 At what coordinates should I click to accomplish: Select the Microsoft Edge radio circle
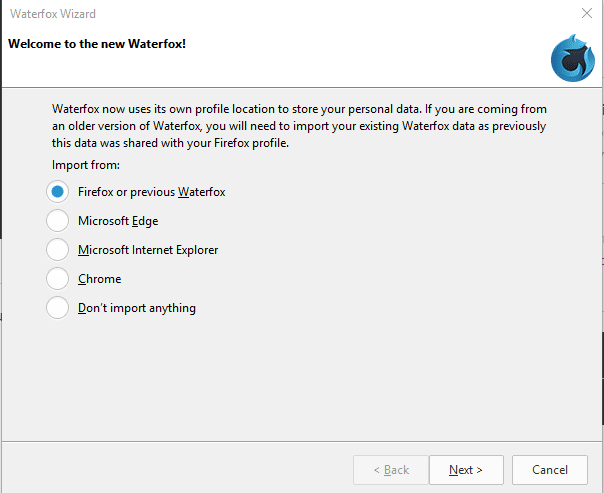click(x=57, y=221)
